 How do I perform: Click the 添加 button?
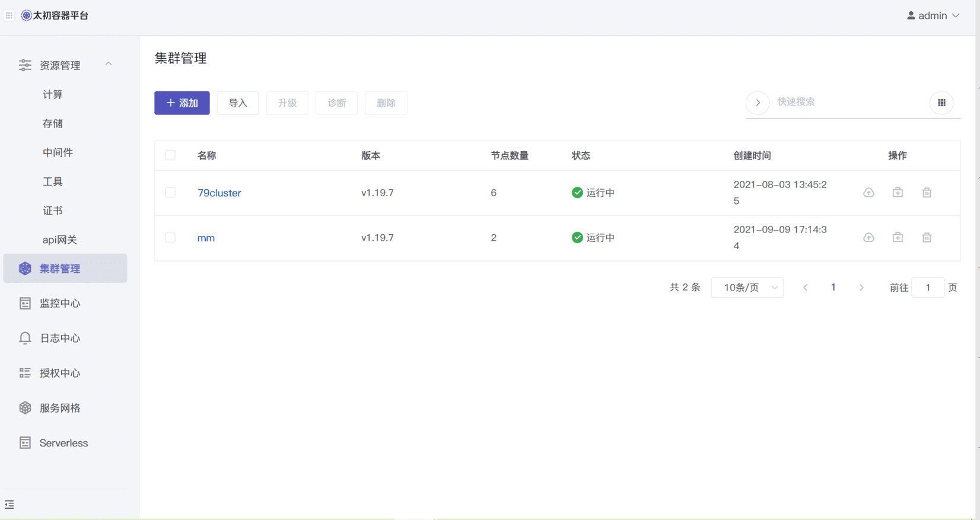tap(182, 103)
